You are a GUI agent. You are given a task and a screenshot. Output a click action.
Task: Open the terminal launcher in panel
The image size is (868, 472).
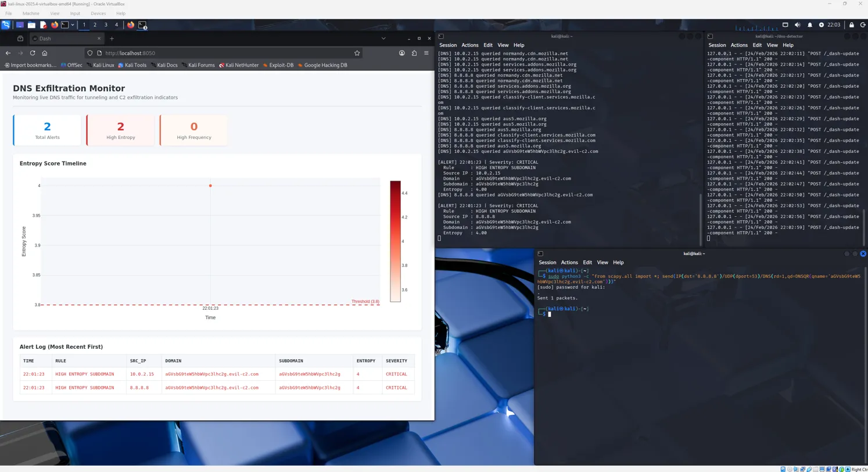[65, 25]
